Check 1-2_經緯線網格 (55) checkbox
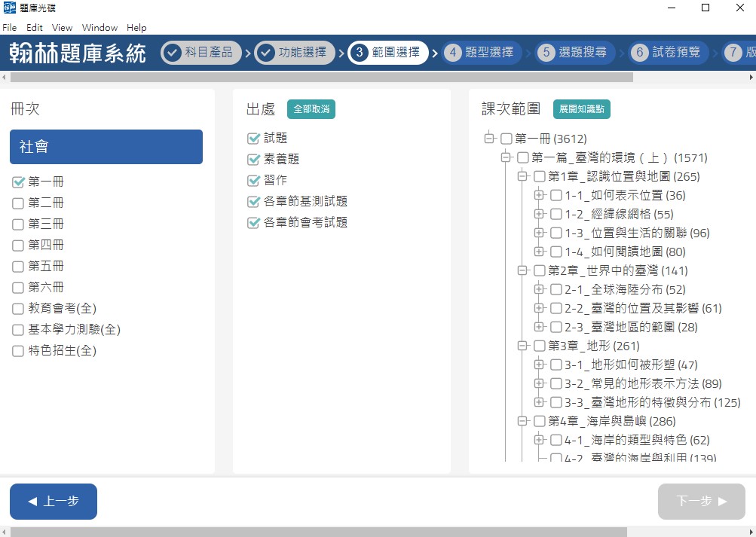This screenshot has width=756, height=537. (556, 215)
